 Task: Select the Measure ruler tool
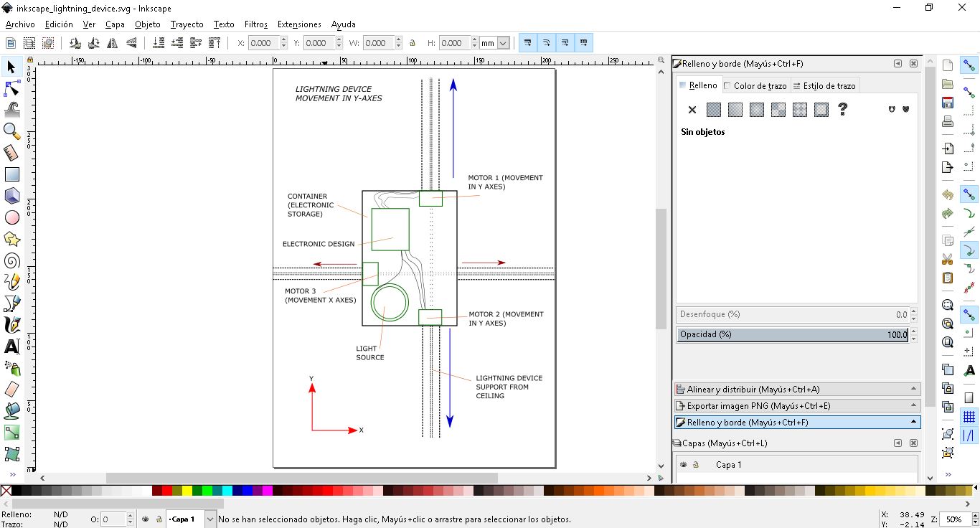coord(11,153)
